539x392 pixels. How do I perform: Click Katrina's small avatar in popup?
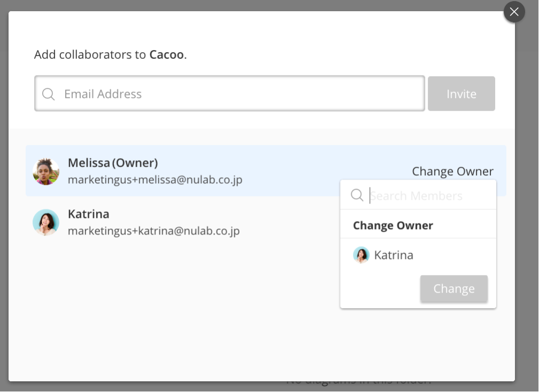coord(361,255)
